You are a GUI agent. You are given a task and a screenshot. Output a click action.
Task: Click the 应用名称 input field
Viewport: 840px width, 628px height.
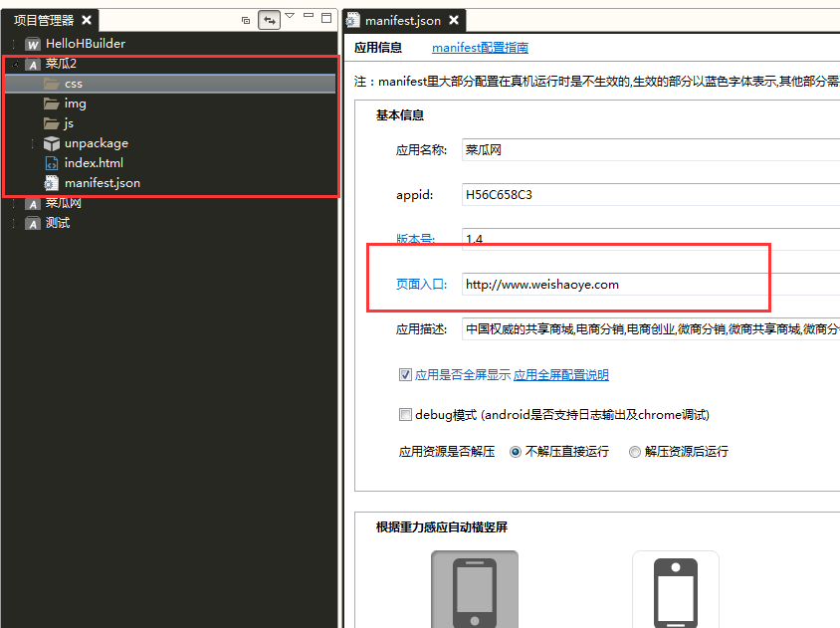tap(650, 150)
